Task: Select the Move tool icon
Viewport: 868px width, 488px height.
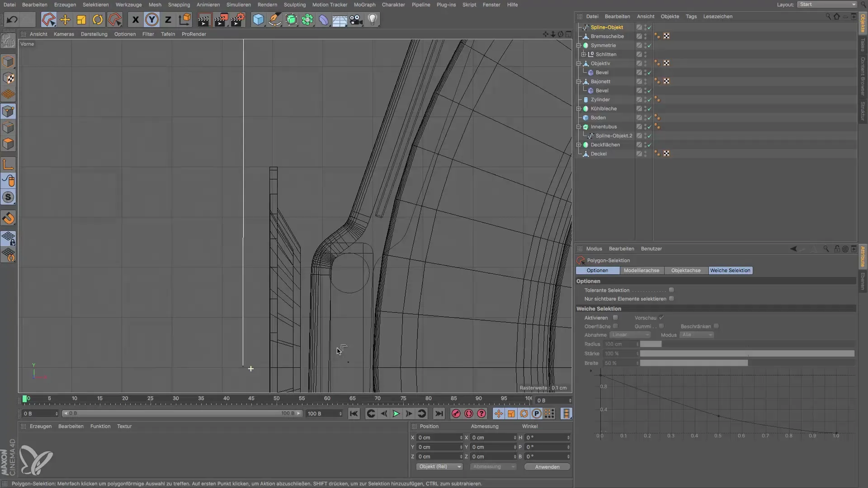Action: (65, 20)
